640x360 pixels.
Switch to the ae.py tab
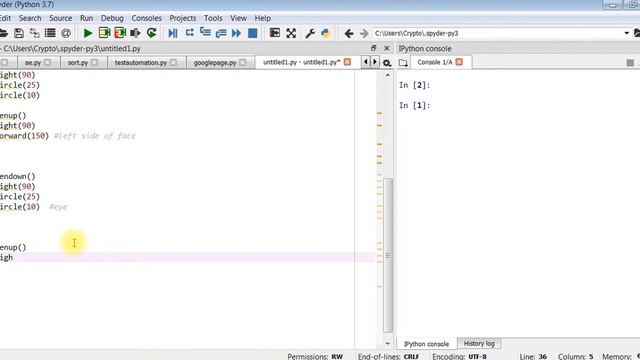coord(33,62)
